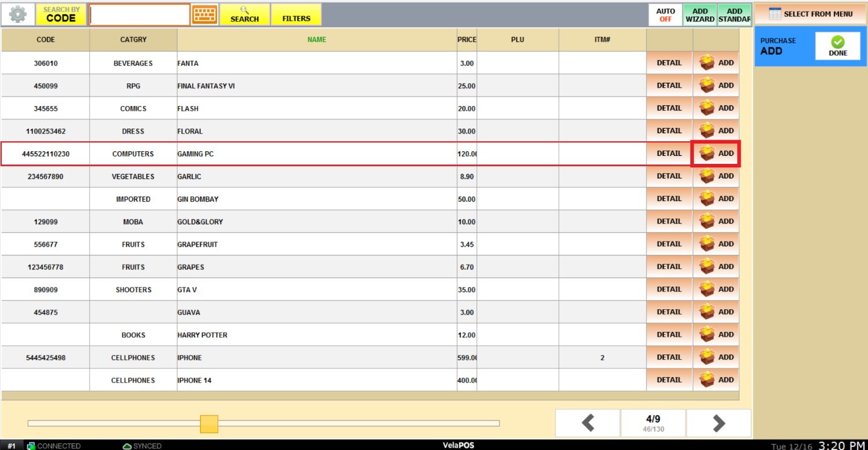The height and width of the screenshot is (450, 868).
Task: Toggle the Search By Code mode
Action: coord(61,14)
